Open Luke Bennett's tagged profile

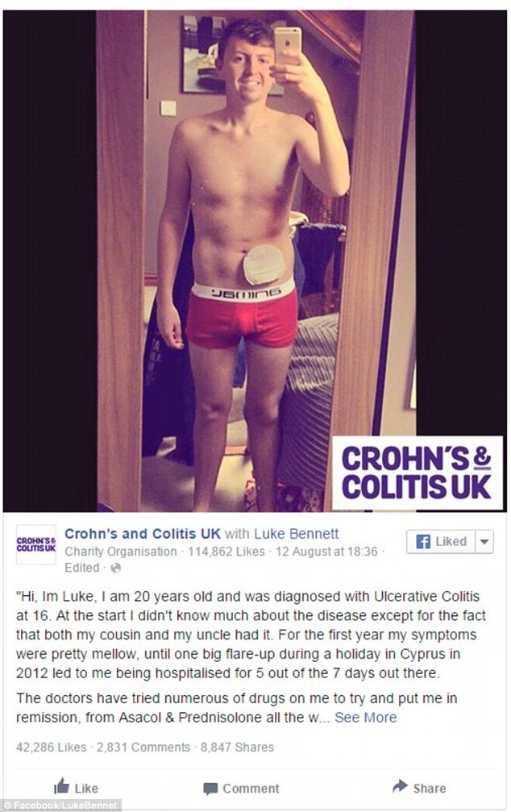click(x=297, y=533)
